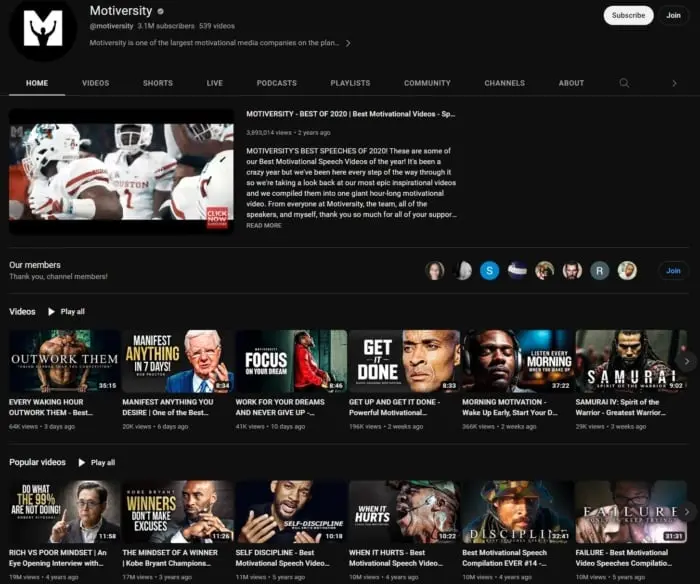Image resolution: width=700 pixels, height=584 pixels.
Task: Open Do What The 99% Are Not Doing thumbnail
Action: pos(65,512)
